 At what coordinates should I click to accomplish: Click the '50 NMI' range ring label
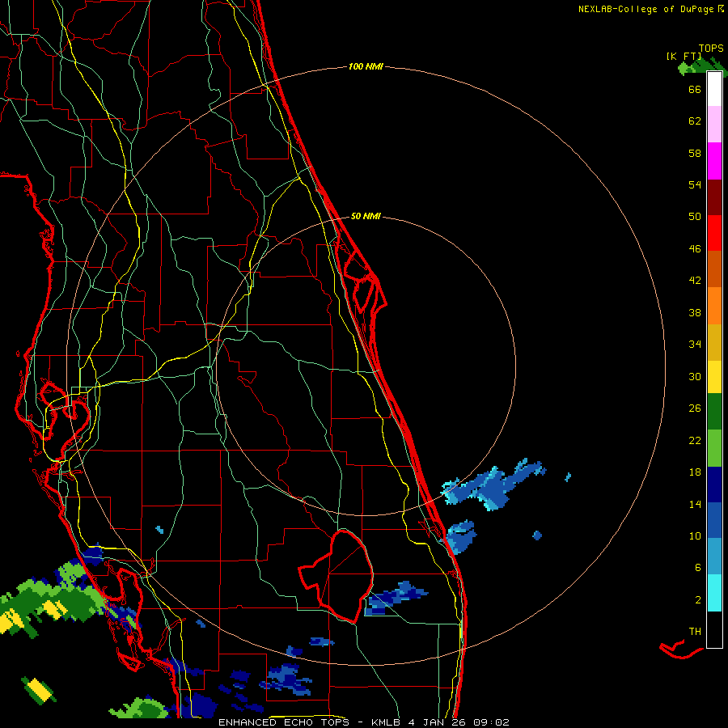coord(366,216)
